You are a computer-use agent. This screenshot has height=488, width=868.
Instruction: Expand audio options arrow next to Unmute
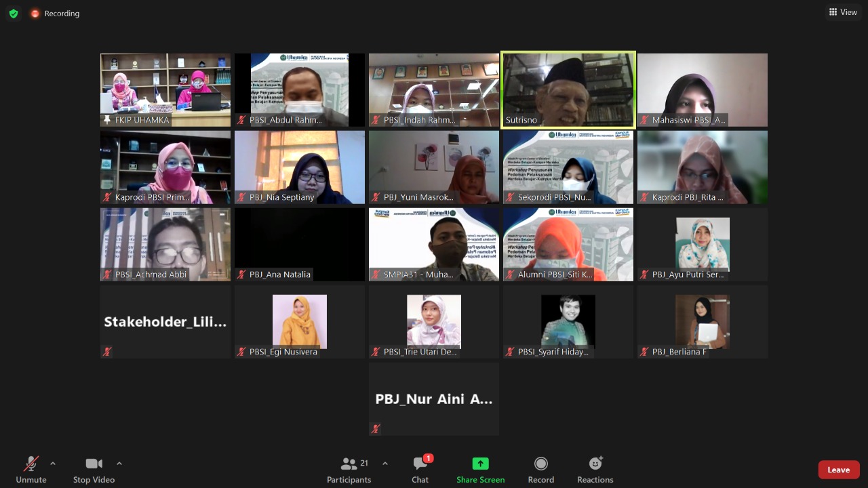pos(53,464)
